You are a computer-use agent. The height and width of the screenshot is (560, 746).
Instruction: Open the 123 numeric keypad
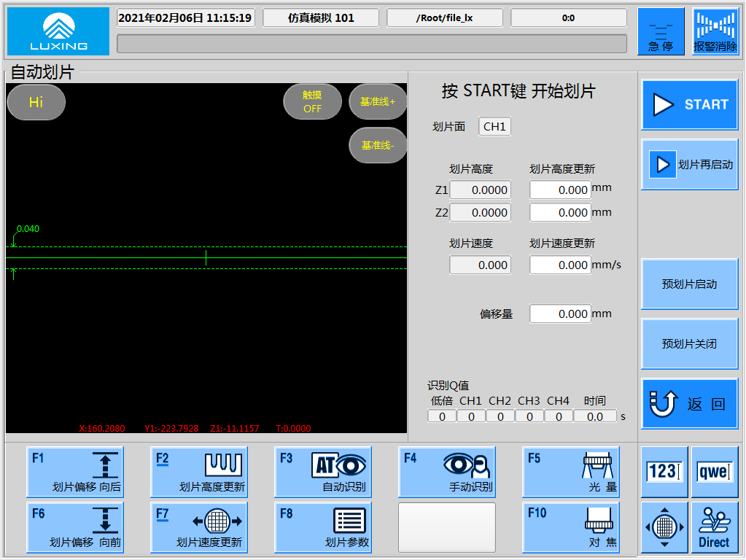coord(664,472)
